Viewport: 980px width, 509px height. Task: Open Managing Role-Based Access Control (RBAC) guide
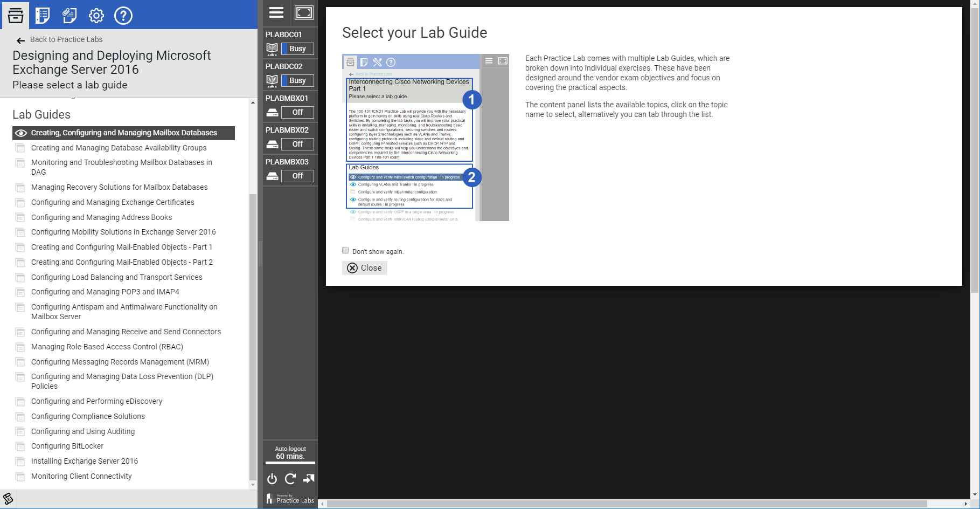click(x=107, y=347)
